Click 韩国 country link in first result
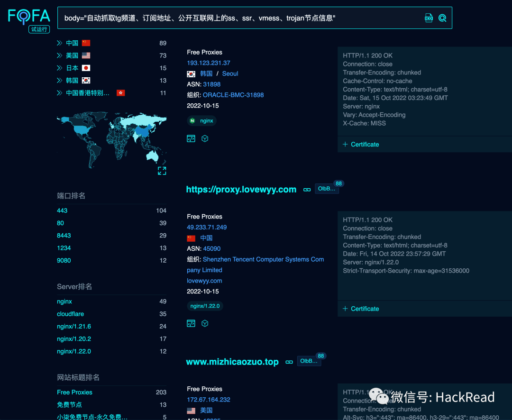512x420 pixels. coord(206,73)
